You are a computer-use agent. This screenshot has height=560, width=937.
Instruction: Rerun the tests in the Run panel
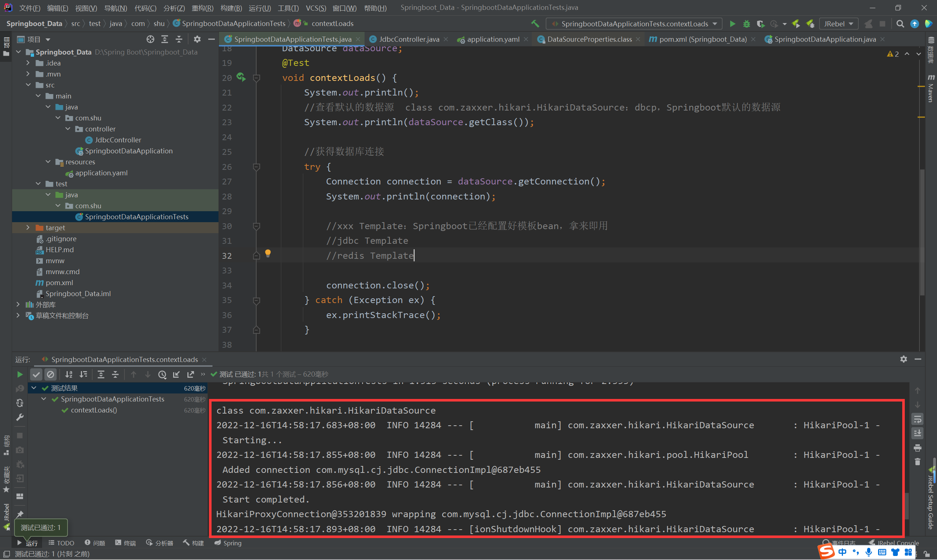pos(20,374)
